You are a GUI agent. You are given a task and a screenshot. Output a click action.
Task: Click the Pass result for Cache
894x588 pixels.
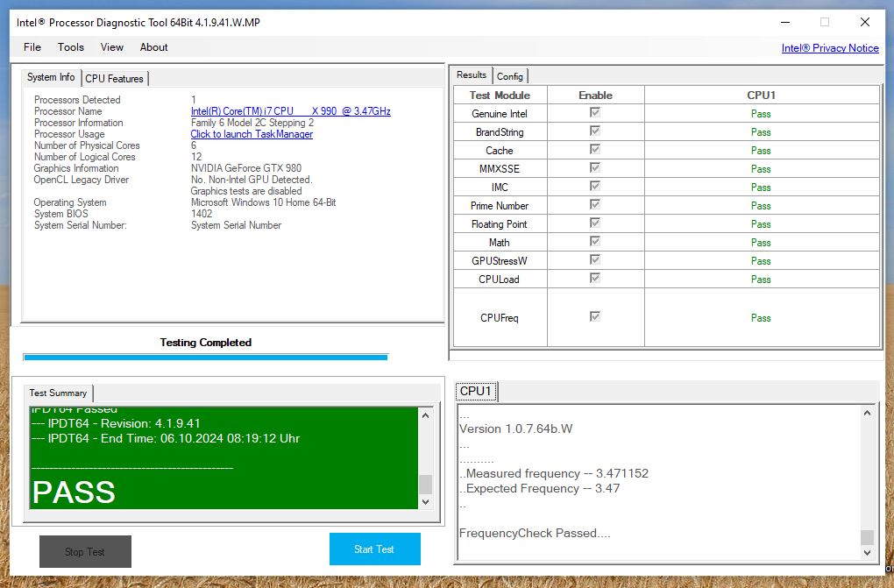pos(761,151)
